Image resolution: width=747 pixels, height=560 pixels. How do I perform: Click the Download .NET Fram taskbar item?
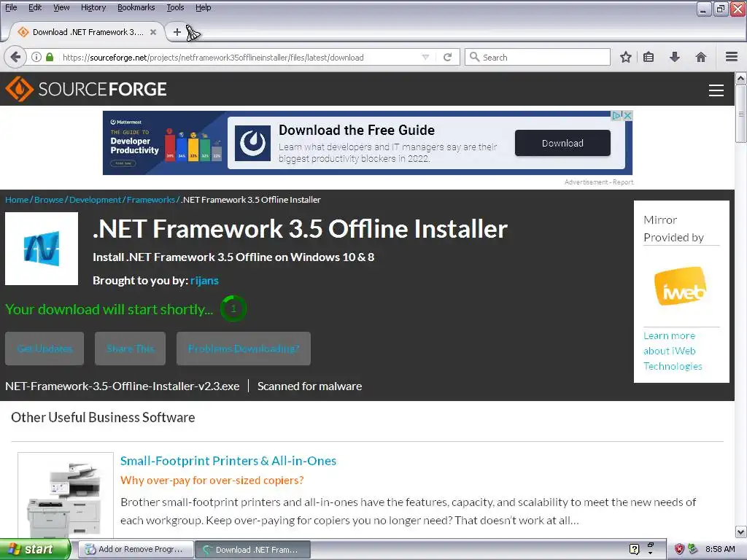(x=253, y=550)
